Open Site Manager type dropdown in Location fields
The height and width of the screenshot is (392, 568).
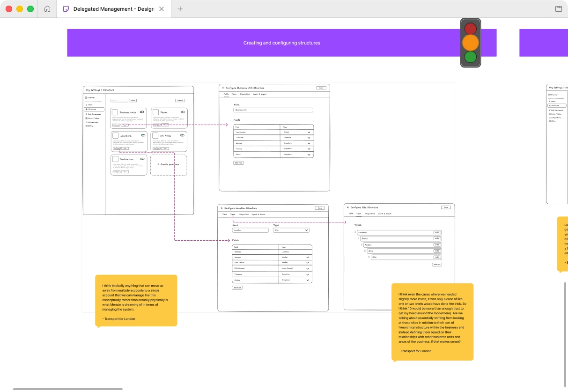[x=308, y=269]
